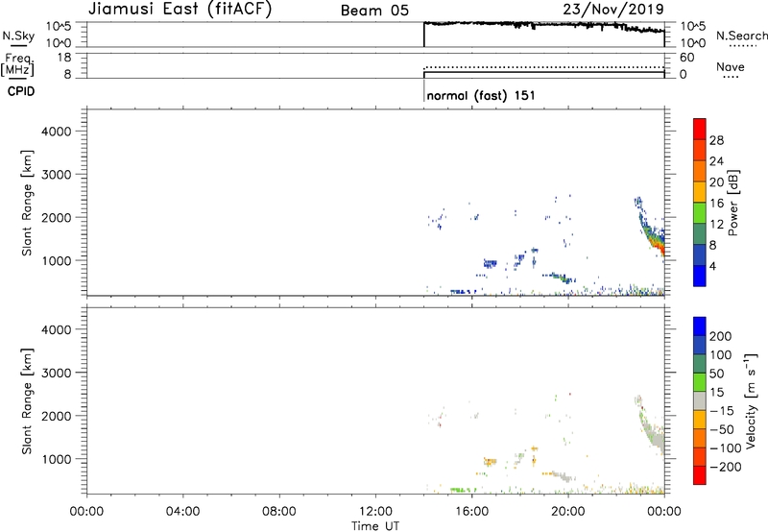Click the '08:00' time axis tick label
This screenshot has width=768, height=532.
pyautogui.click(x=279, y=512)
